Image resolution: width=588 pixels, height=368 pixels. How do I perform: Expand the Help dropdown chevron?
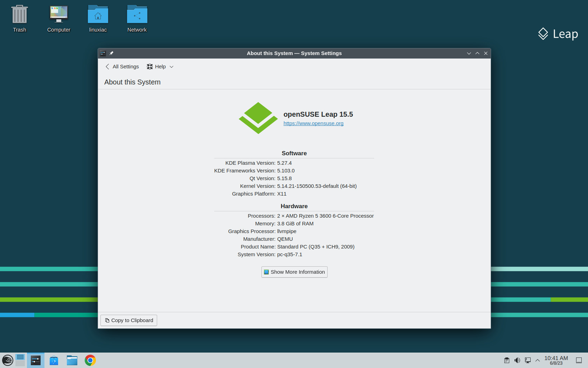click(171, 67)
